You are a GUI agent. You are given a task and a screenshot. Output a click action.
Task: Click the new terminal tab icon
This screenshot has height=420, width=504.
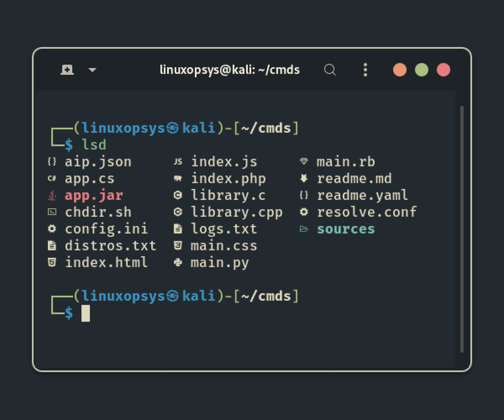tap(67, 70)
